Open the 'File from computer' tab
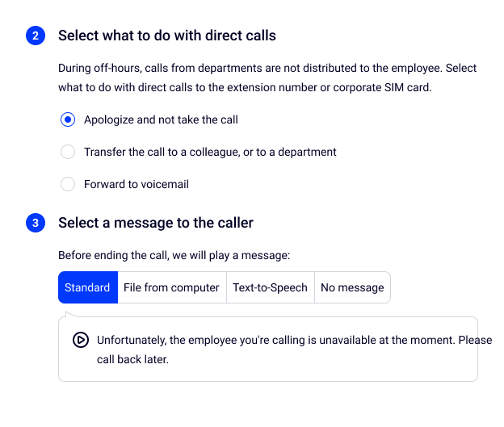 pyautogui.click(x=170, y=288)
